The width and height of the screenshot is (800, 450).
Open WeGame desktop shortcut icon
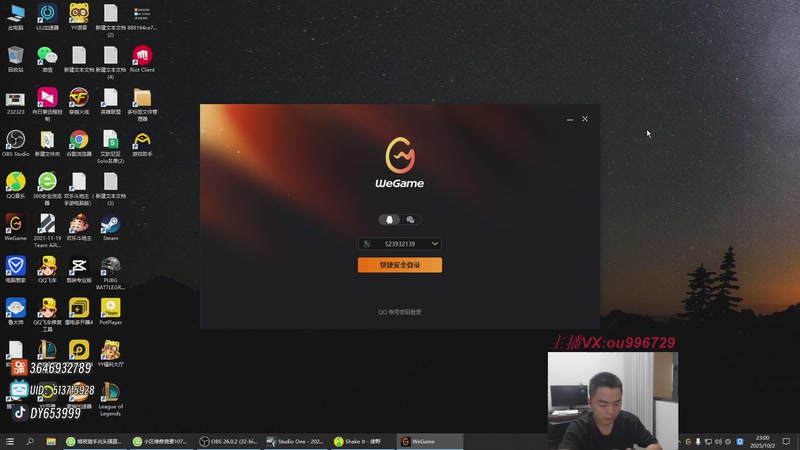16,228
